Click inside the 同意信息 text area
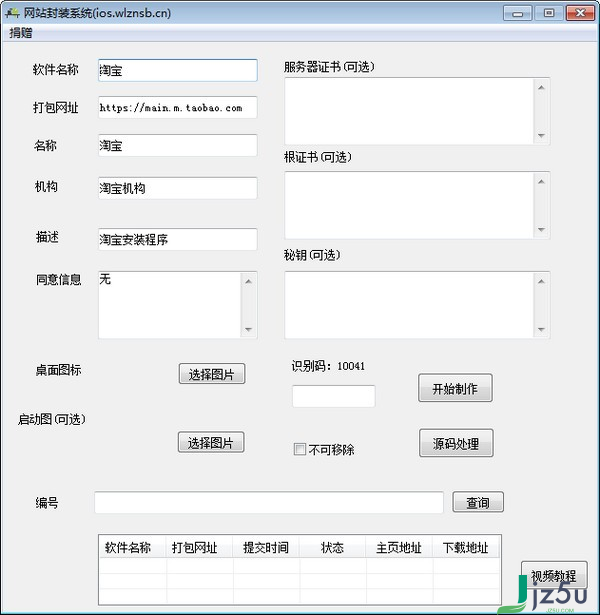Viewport: 600px width, 615px height. [169, 304]
